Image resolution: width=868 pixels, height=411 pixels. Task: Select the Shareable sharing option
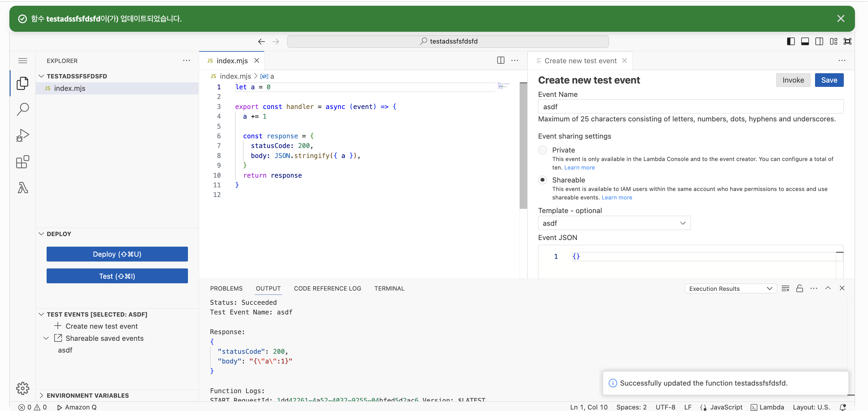(542, 180)
